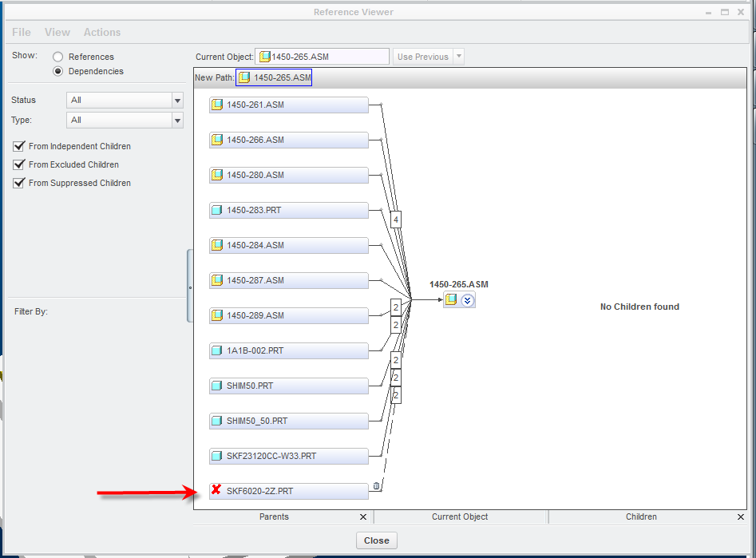
Task: Click the 1450-261.ASM assembly icon
Action: pos(217,105)
